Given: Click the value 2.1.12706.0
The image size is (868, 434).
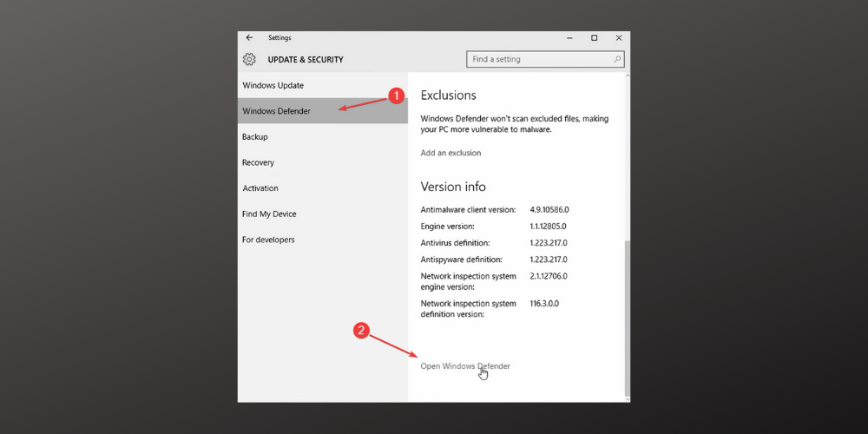Looking at the screenshot, I should click(549, 276).
